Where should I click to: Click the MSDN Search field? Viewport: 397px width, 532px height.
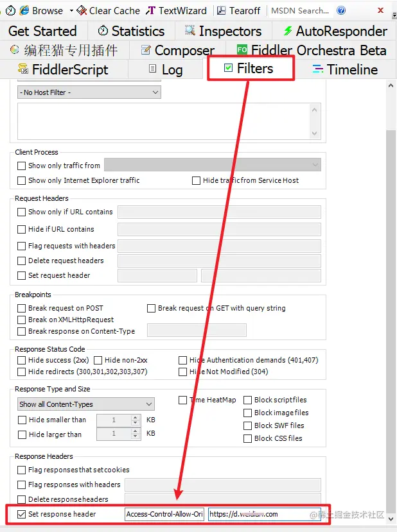click(300, 10)
